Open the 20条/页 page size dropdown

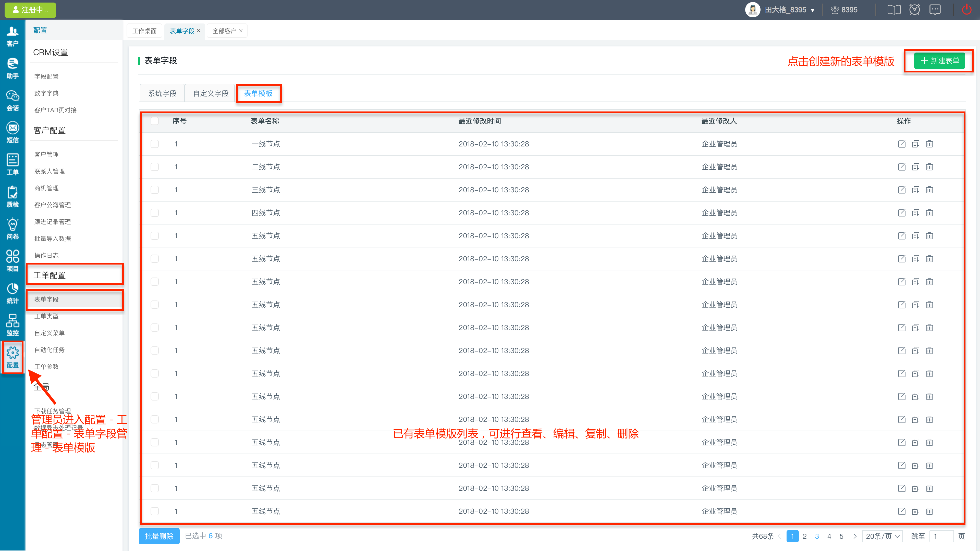click(882, 536)
